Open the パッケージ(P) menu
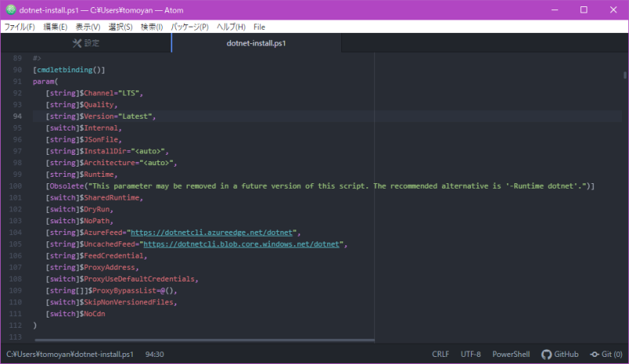This screenshot has width=629, height=364. tap(189, 27)
